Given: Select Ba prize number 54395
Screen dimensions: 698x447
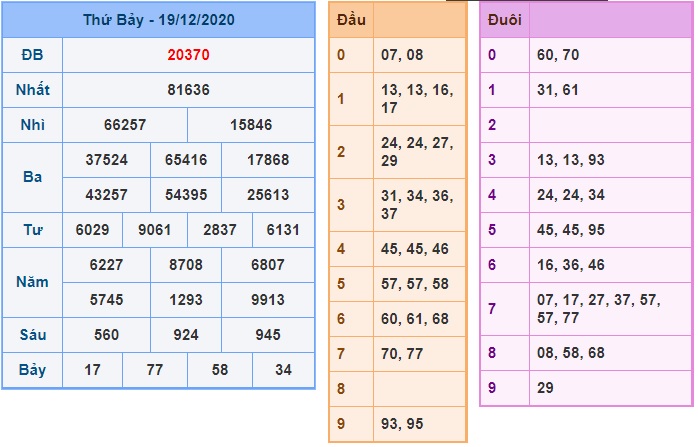Looking at the screenshot, I should (186, 195).
